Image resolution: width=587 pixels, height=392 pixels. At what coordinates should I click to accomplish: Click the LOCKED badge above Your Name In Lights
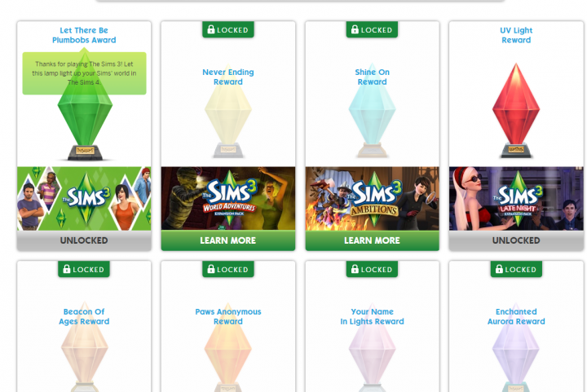pos(372,269)
